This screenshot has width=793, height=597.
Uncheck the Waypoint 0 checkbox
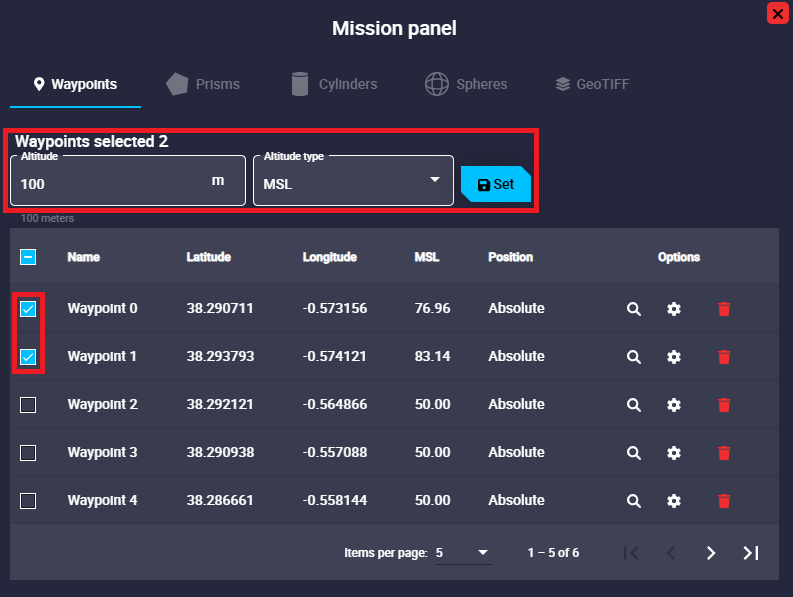28,309
